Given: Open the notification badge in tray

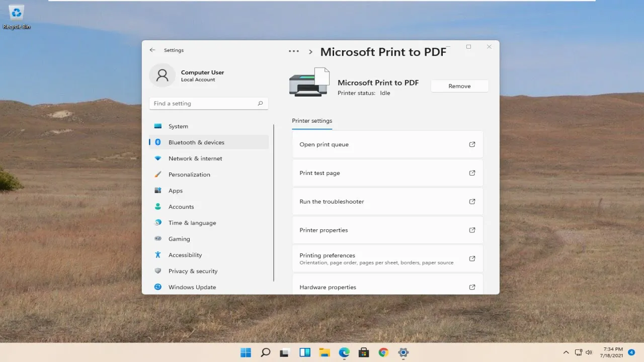Looking at the screenshot, I should pos(631,352).
